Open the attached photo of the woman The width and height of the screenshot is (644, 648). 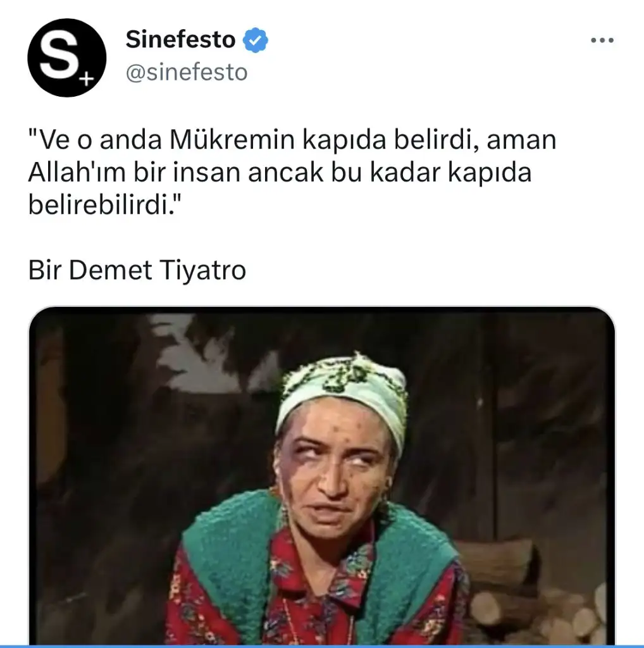[322, 475]
